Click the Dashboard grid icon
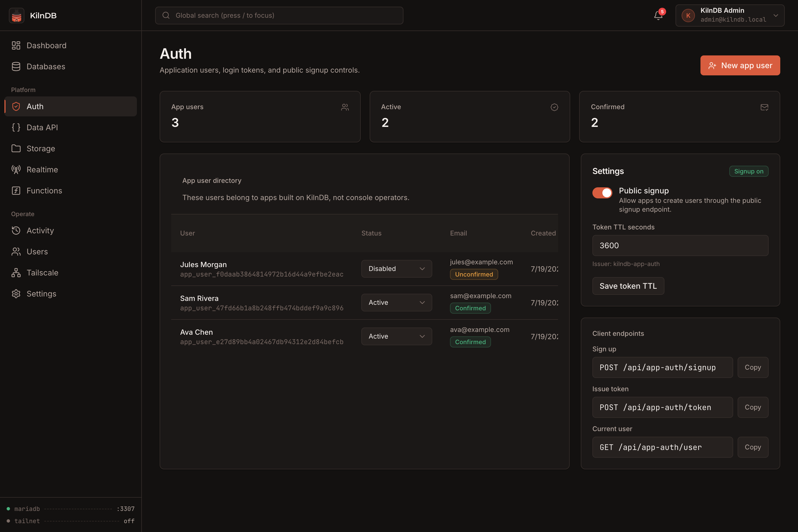This screenshot has width=798, height=532. 16,45
